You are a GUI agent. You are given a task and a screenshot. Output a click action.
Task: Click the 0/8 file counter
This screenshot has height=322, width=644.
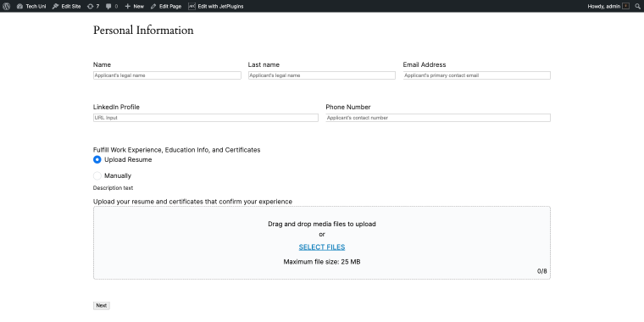(542, 271)
